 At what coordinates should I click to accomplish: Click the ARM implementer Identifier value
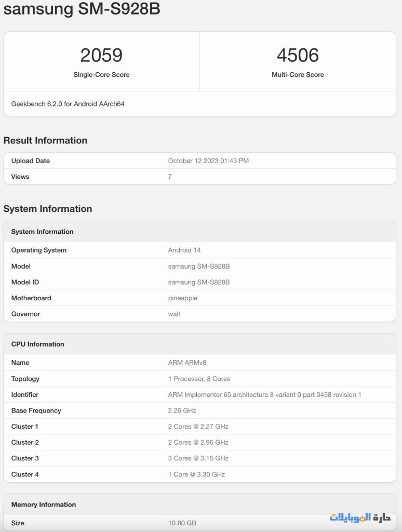264,395
